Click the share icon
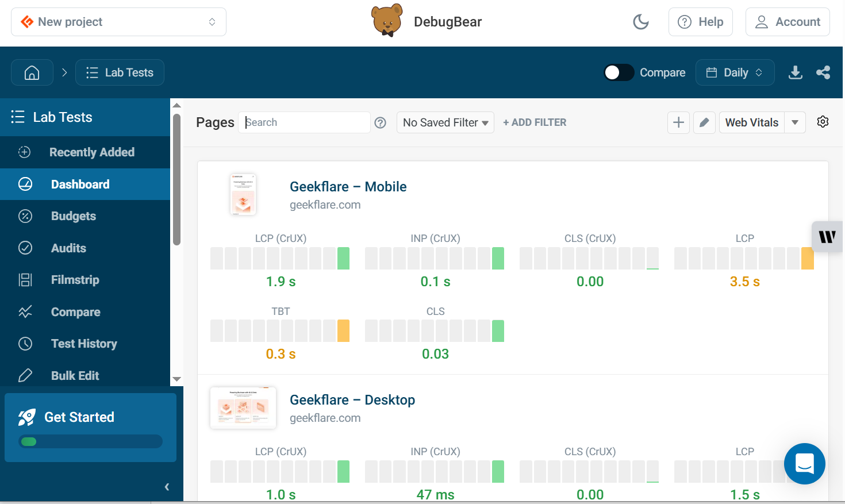This screenshot has width=845, height=504. click(823, 72)
